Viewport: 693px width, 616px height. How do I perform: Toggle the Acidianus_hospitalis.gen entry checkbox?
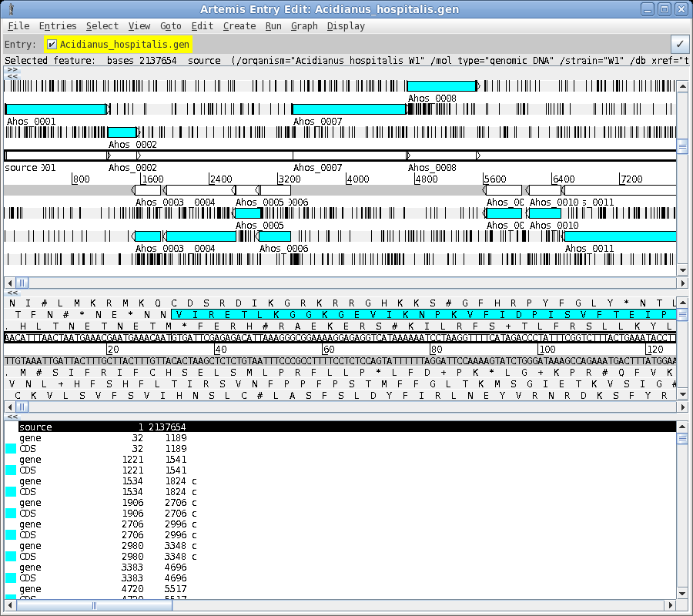[x=52, y=44]
